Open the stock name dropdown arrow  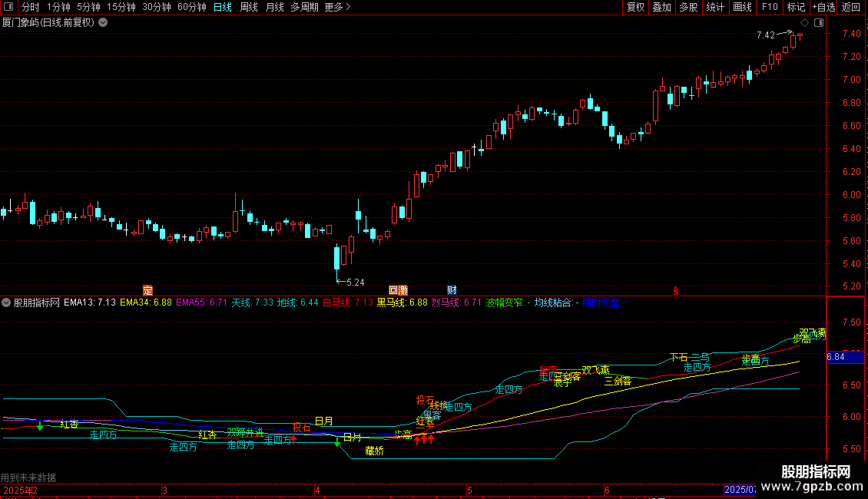pyautogui.click(x=103, y=22)
